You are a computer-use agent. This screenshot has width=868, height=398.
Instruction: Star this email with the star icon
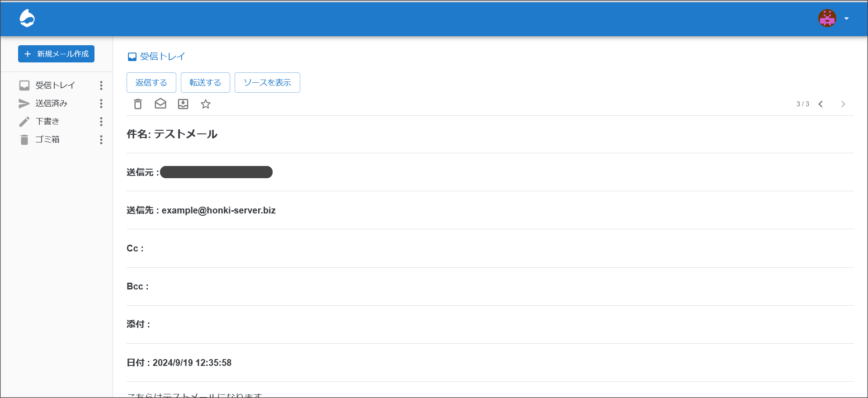206,104
